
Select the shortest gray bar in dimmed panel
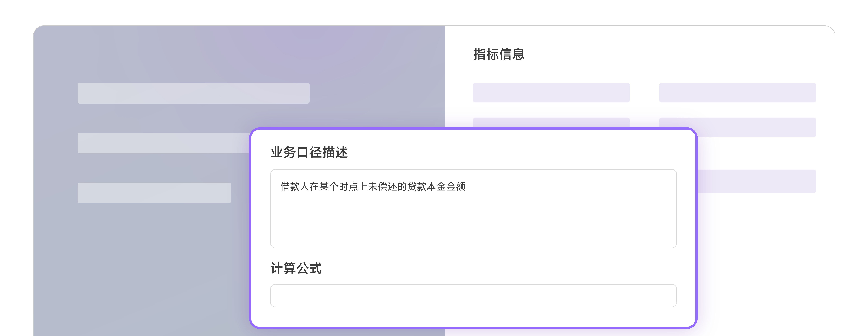pyautogui.click(x=154, y=193)
